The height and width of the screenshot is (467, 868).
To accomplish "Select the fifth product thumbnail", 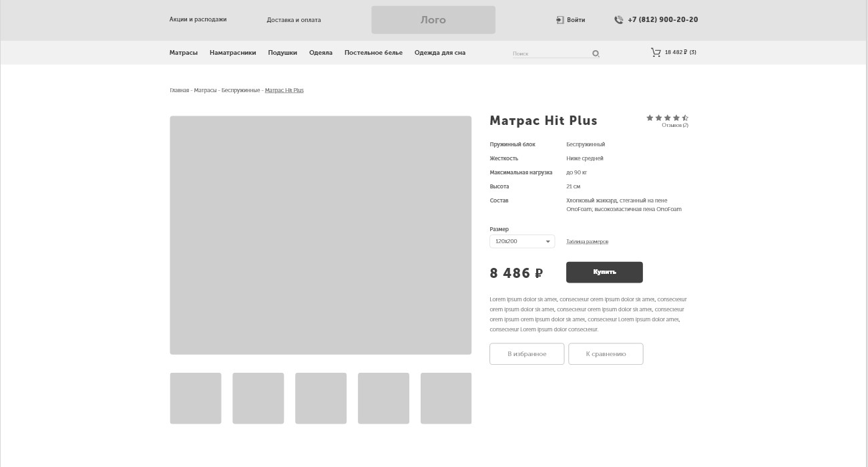I will 446,398.
